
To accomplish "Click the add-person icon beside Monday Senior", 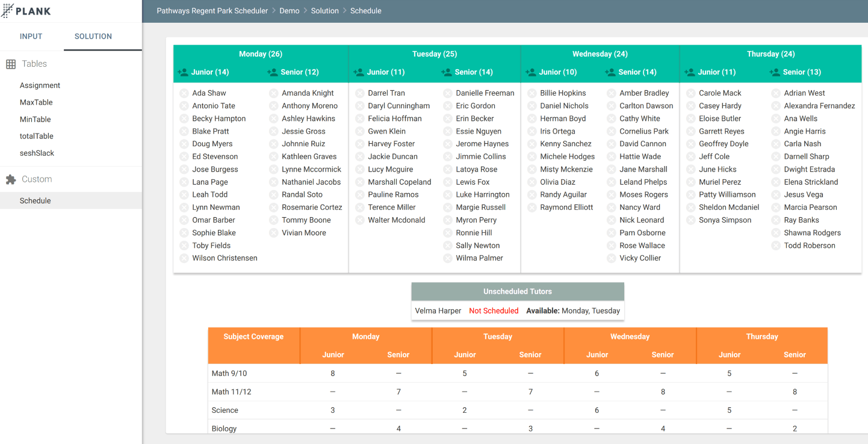I will 273,72.
